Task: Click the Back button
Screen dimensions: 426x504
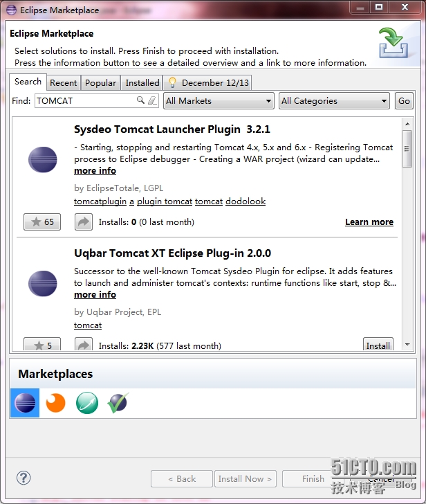Action: 182,479
